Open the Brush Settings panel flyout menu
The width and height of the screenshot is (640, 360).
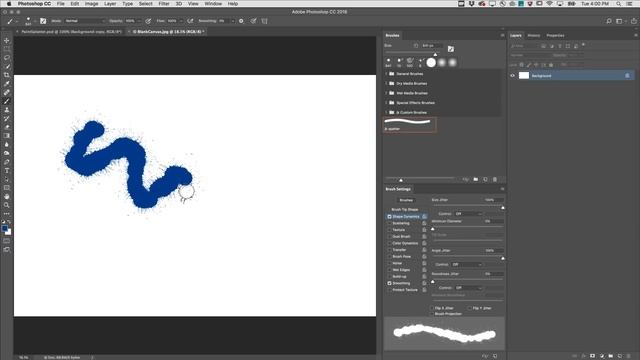pyautogui.click(x=502, y=189)
